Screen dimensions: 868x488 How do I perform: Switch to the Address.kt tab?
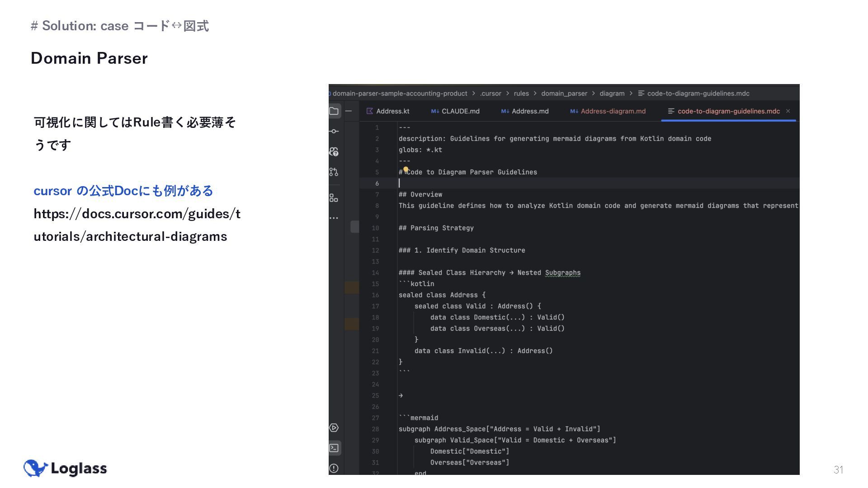point(388,111)
